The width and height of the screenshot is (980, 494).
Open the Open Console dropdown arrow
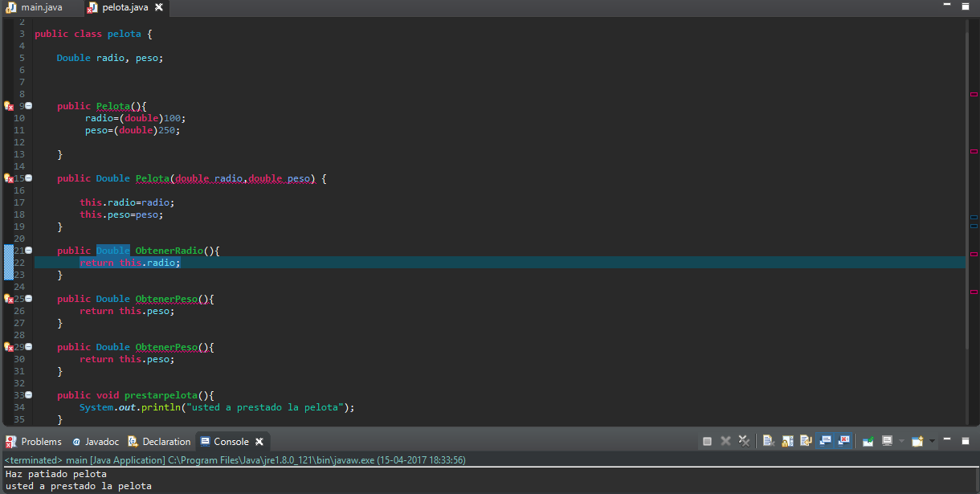point(932,441)
